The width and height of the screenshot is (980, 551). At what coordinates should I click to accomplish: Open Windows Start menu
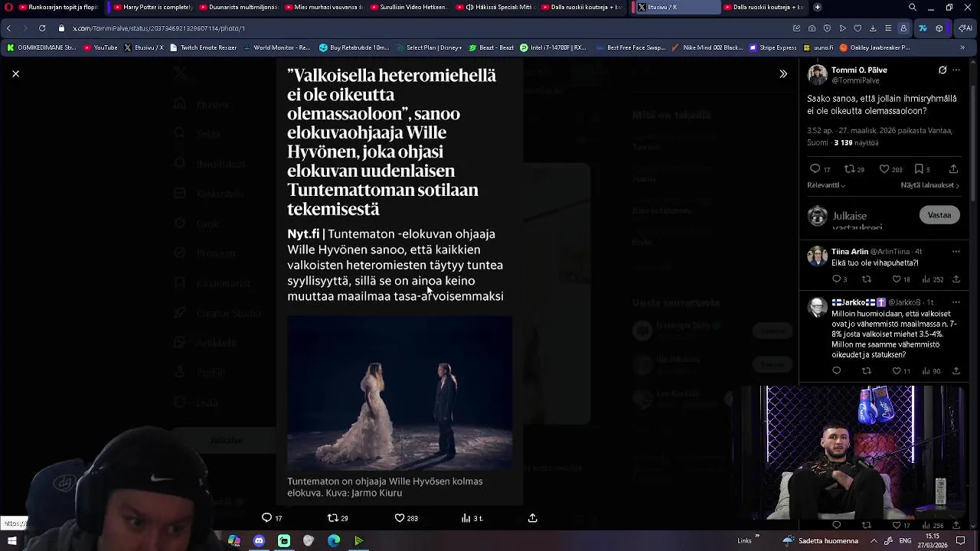(12, 541)
